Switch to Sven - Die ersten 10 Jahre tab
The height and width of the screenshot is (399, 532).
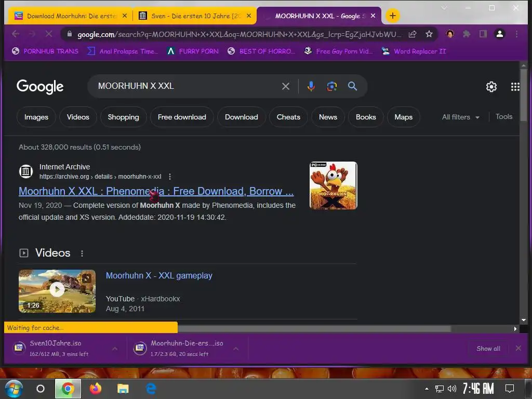(x=195, y=16)
